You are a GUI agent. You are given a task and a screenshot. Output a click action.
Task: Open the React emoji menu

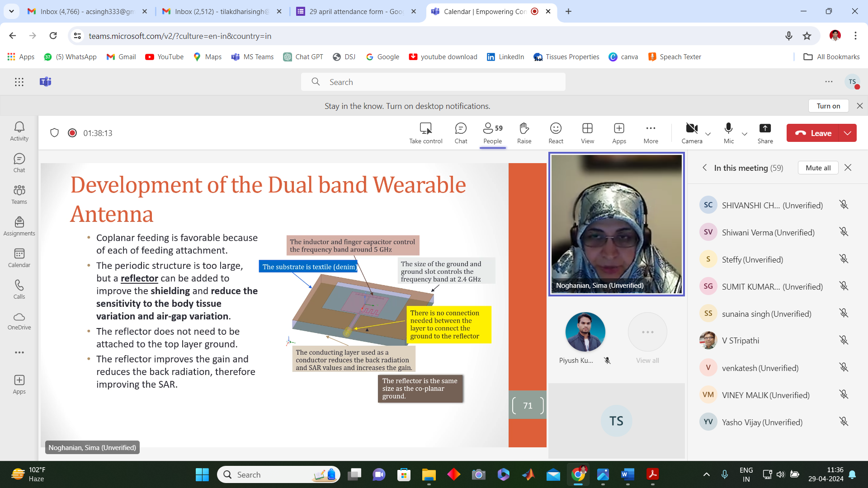pos(556,133)
